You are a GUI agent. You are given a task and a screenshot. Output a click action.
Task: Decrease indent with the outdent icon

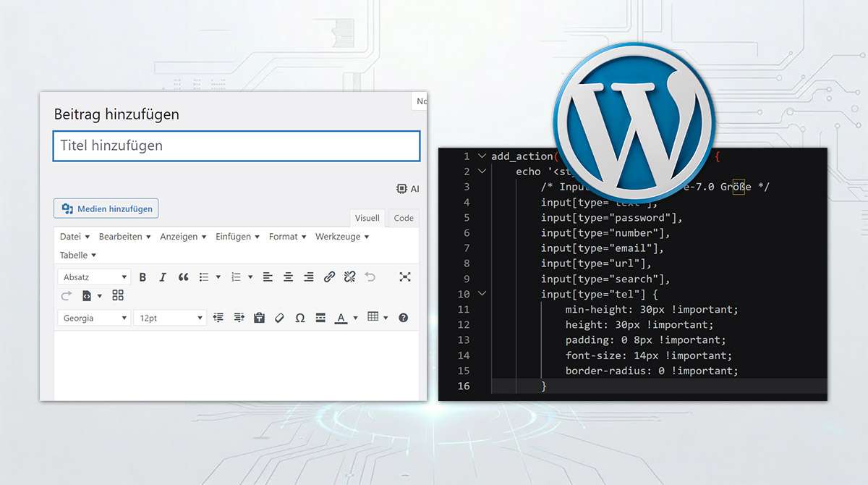pyautogui.click(x=218, y=318)
